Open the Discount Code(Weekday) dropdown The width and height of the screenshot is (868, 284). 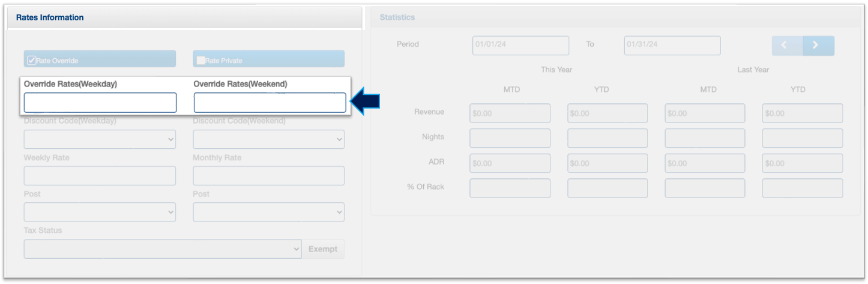click(x=100, y=139)
